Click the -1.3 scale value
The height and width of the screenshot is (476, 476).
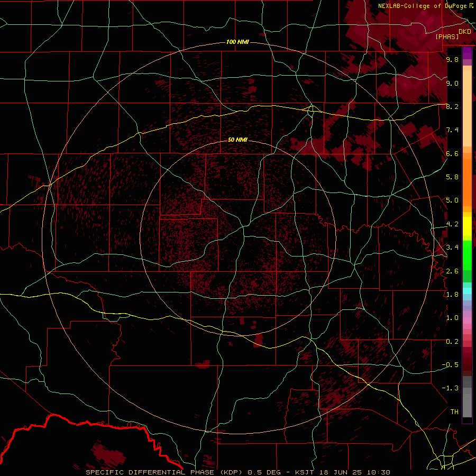(450, 388)
